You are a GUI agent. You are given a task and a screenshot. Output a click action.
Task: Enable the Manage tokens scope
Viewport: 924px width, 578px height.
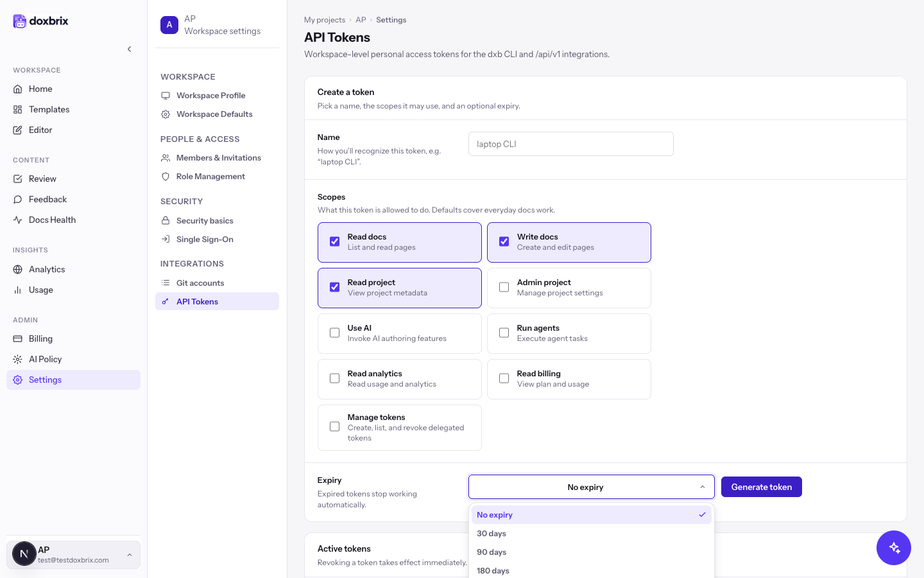pyautogui.click(x=334, y=426)
